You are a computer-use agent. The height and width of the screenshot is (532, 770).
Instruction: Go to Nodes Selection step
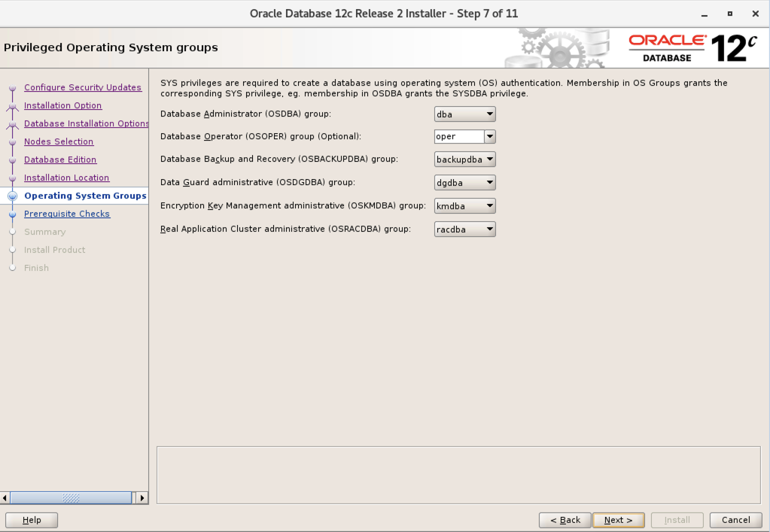point(59,141)
